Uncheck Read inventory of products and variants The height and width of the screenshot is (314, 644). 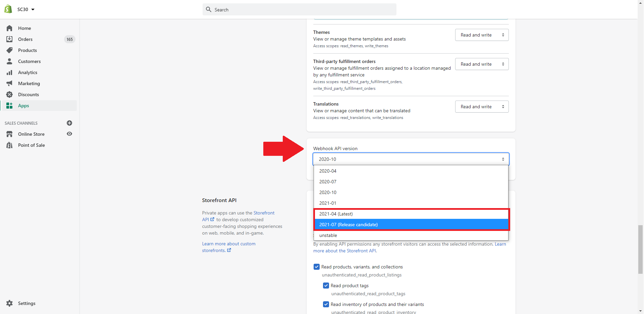[x=326, y=304]
